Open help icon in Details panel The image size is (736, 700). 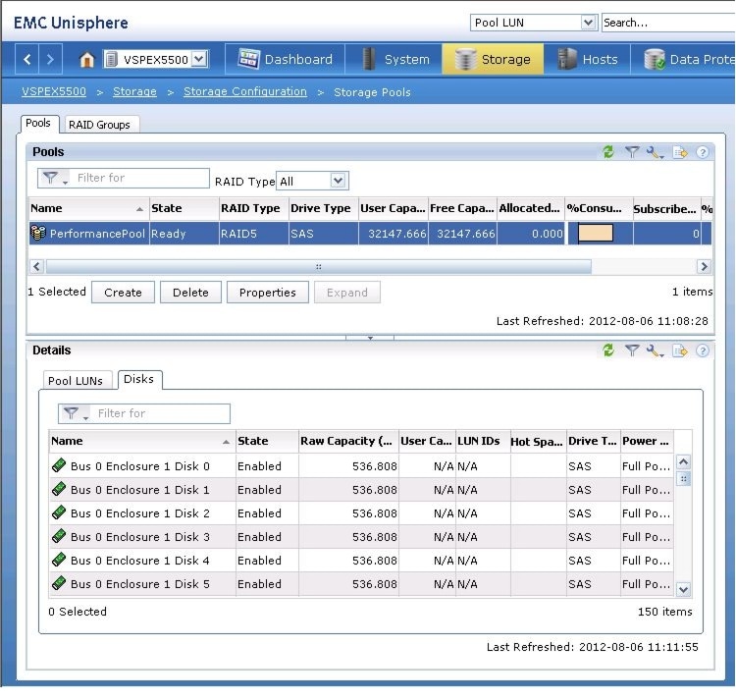click(703, 350)
